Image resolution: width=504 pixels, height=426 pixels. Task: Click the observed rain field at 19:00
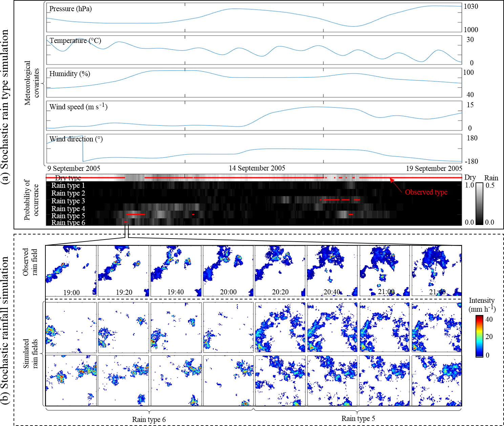click(71, 271)
